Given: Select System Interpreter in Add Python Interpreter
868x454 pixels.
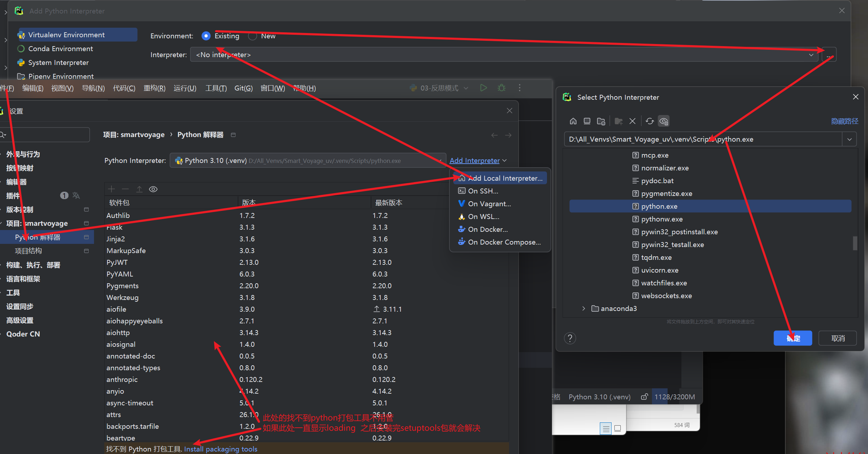Looking at the screenshot, I should [58, 62].
